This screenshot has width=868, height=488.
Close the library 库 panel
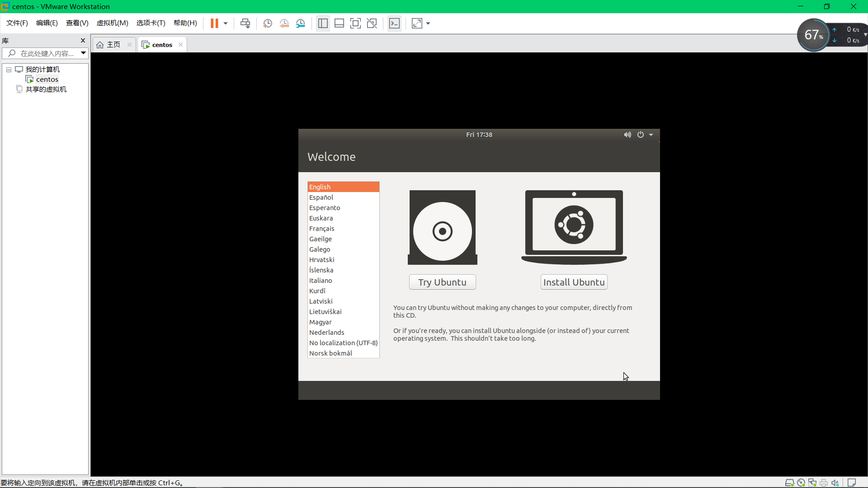coord(83,41)
